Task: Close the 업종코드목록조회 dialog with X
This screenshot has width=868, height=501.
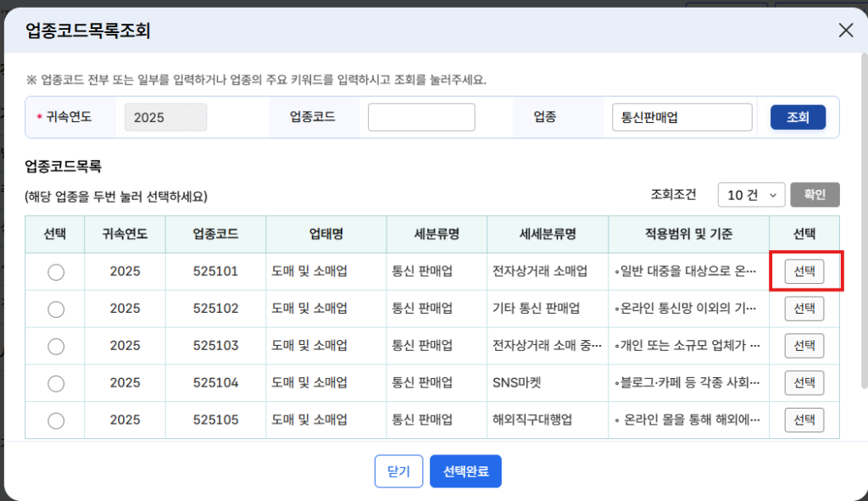Action: click(x=845, y=31)
